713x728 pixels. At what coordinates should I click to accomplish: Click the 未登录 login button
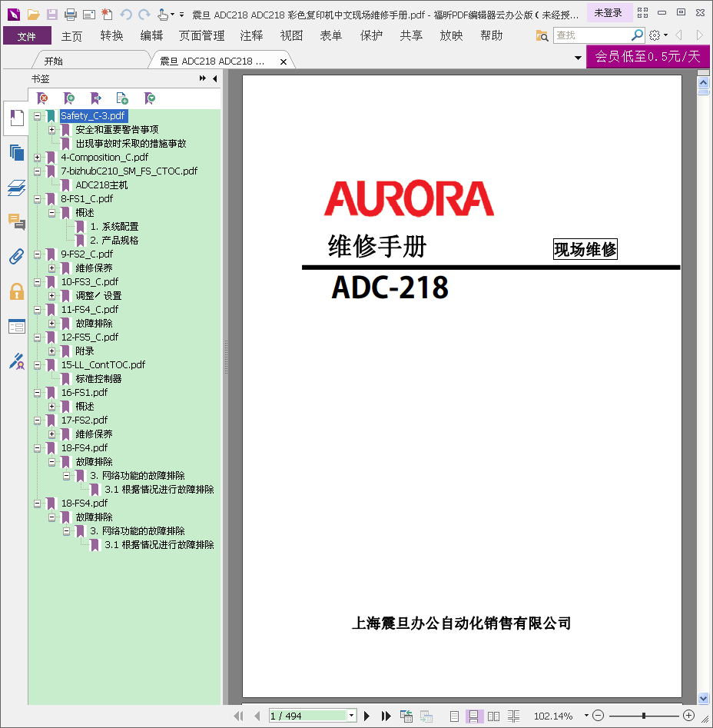point(609,13)
